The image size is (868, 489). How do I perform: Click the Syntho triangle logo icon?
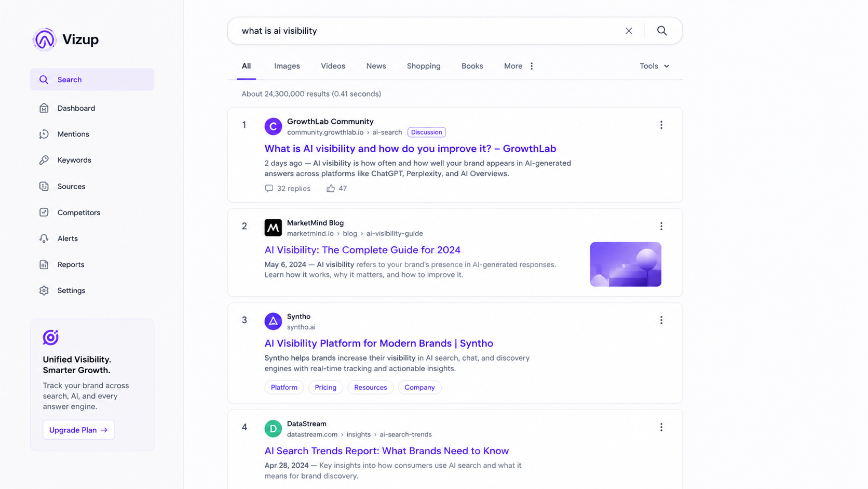[273, 321]
